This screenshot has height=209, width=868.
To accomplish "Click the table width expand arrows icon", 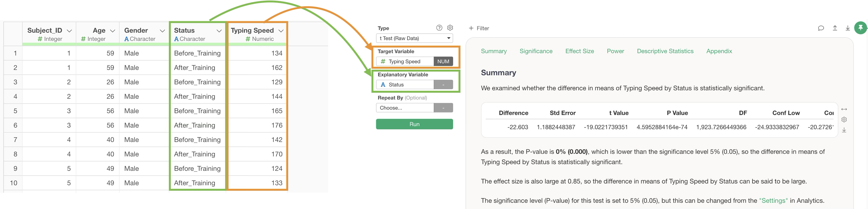I will click(844, 109).
